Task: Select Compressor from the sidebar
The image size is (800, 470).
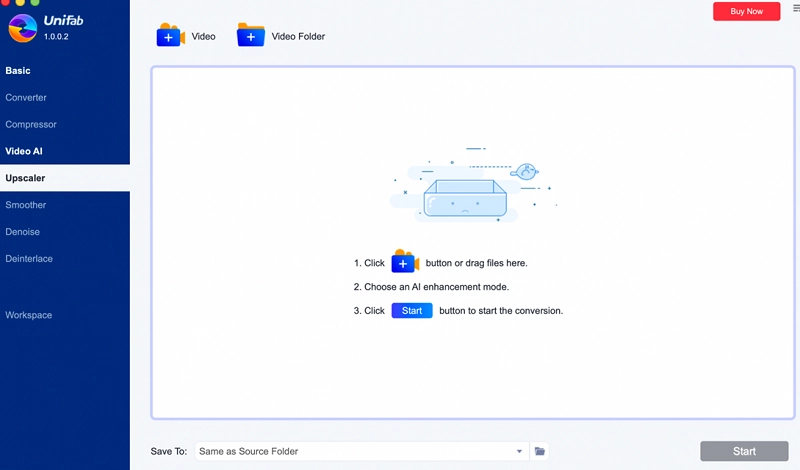Action: [x=31, y=125]
